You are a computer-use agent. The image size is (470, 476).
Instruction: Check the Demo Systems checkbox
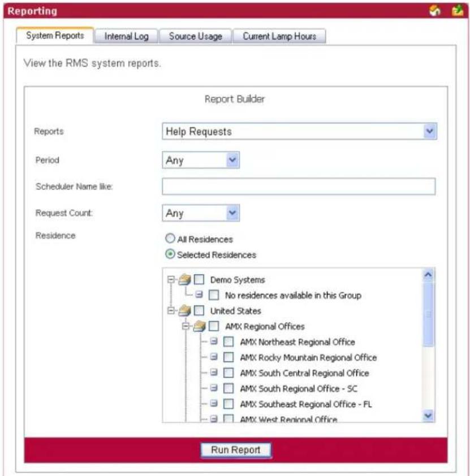[199, 279]
